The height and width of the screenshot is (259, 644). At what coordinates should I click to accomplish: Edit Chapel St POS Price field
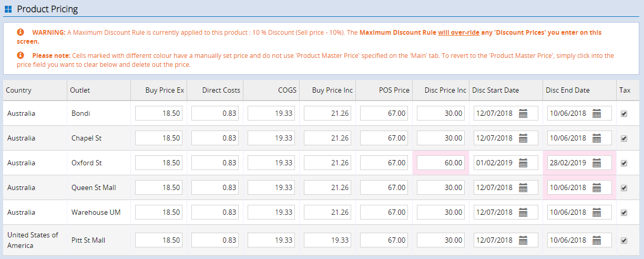click(384, 138)
